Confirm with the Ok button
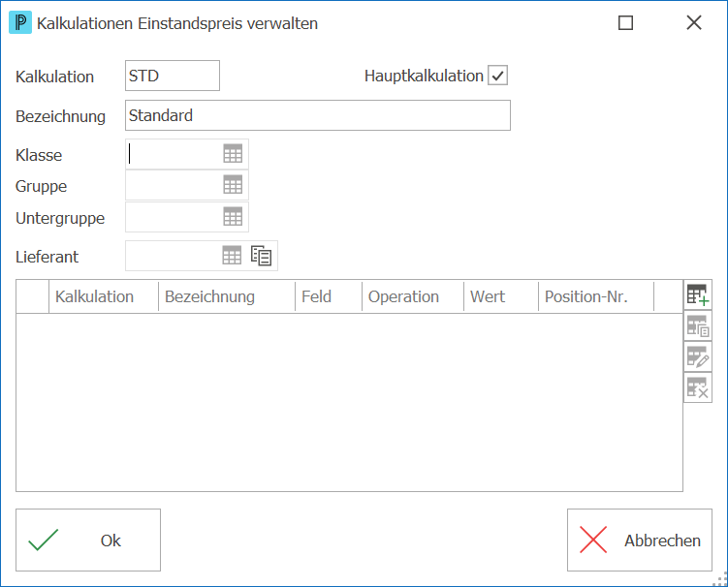The height and width of the screenshot is (587, 728). coord(88,541)
